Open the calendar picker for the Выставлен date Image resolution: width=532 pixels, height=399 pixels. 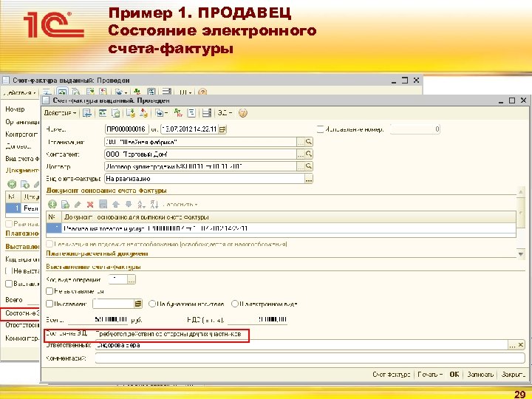137,304
